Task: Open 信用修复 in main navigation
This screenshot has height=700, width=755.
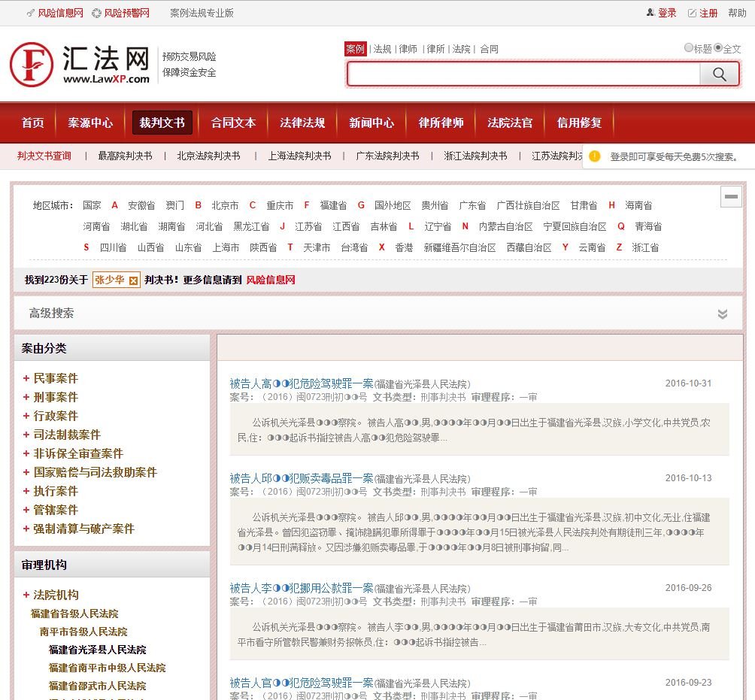Action: pos(579,123)
